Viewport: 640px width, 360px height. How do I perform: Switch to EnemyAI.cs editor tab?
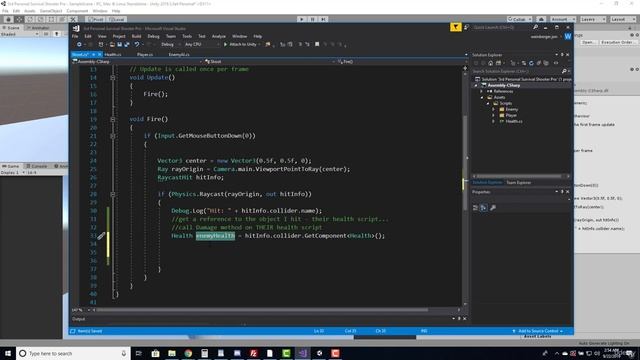click(x=179, y=54)
